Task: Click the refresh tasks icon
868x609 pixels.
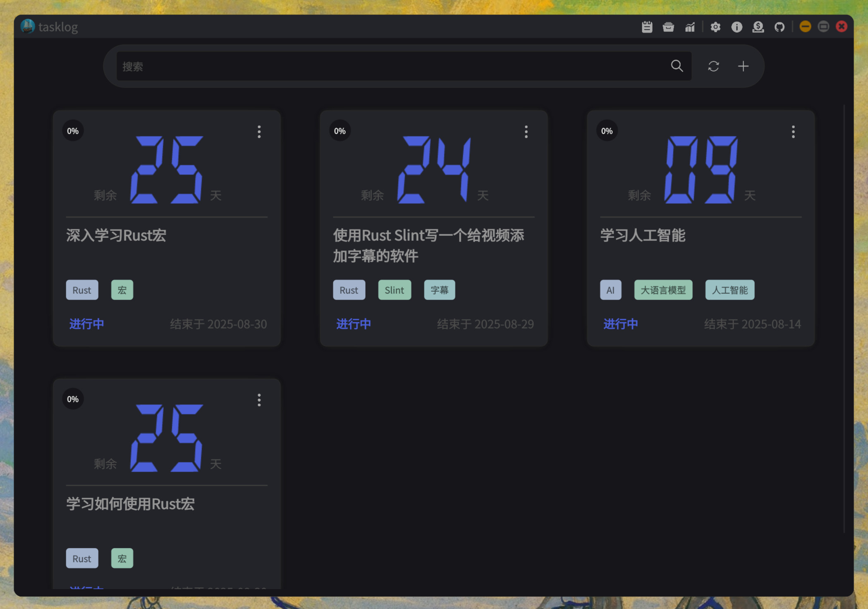Action: click(x=713, y=66)
